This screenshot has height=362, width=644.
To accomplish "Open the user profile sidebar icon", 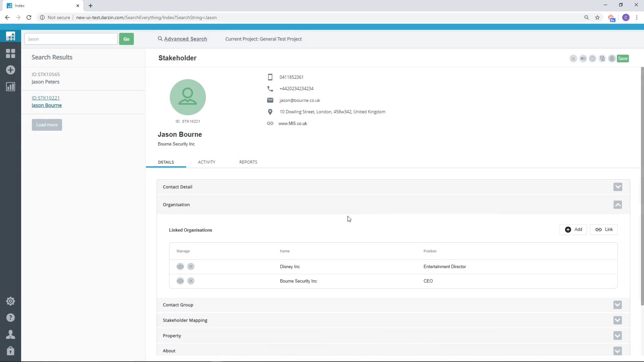I will [10, 334].
